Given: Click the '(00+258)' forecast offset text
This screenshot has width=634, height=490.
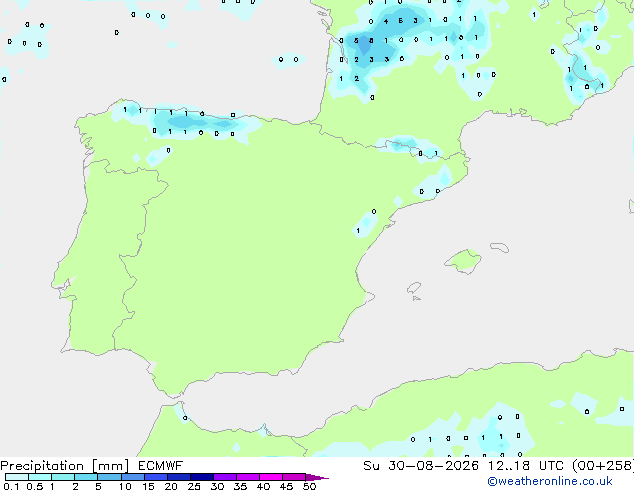Looking at the screenshot, I should coord(603,466).
